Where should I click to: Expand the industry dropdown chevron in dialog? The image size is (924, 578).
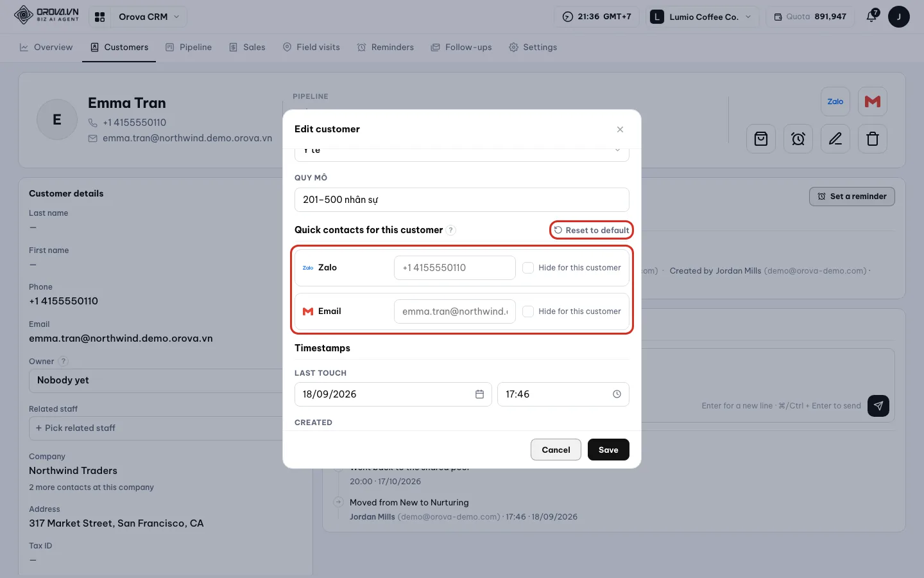[617, 150]
